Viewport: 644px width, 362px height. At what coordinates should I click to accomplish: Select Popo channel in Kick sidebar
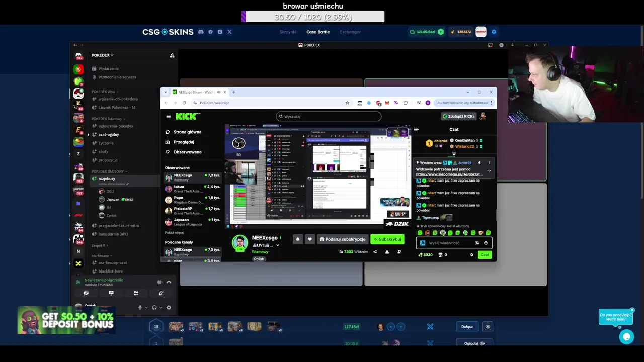click(192, 200)
